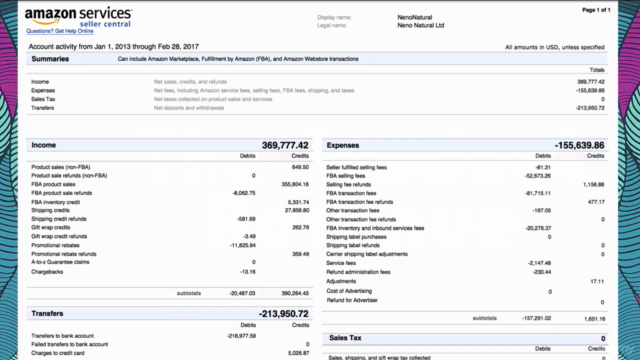
Task: Select the Shipping credit refunds label
Action: [x=59, y=219]
